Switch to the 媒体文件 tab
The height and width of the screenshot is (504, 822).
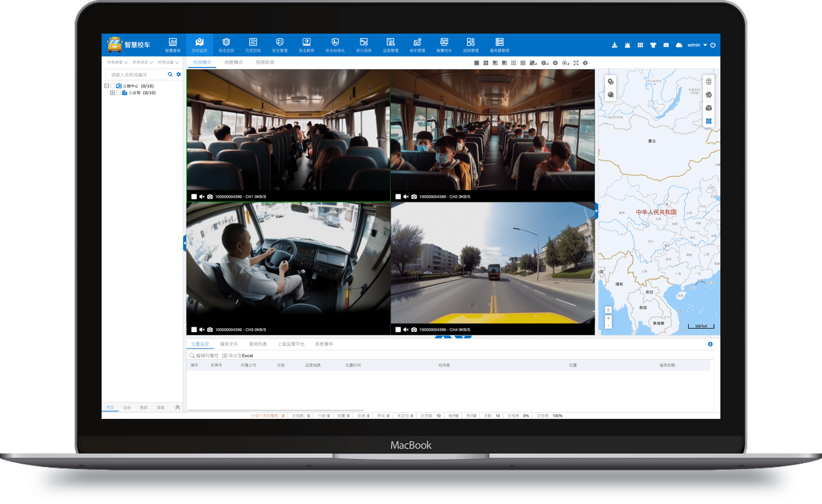(x=229, y=344)
